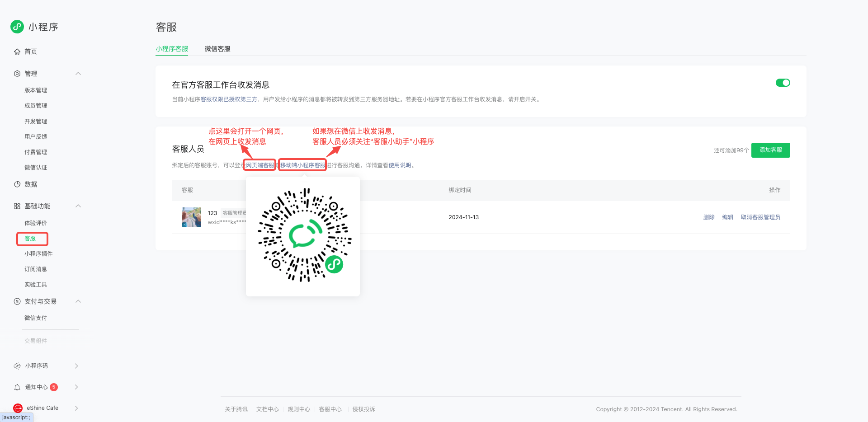Click the 数据 pie chart icon
868x422 pixels.
pyautogui.click(x=17, y=184)
